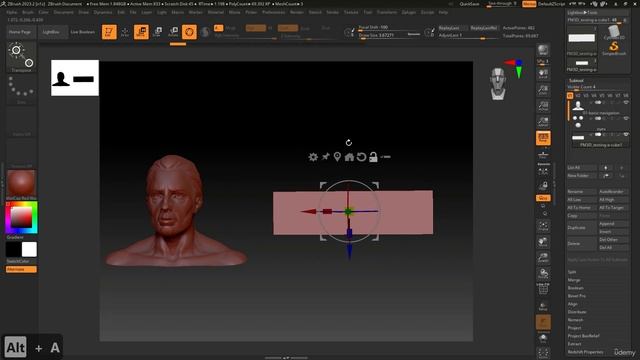640x360 pixels.
Task: Toggle Live Boolean mode
Action: click(x=83, y=32)
